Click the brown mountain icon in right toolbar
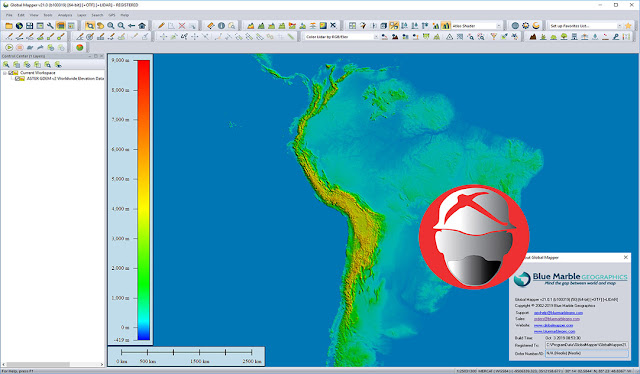640x374 pixels. [x=533, y=37]
